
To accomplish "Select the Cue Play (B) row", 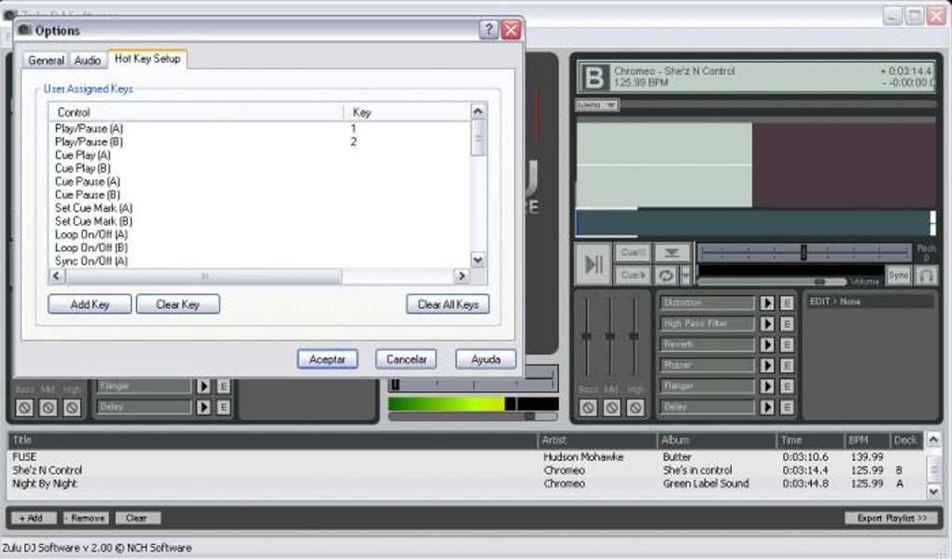I will click(x=259, y=168).
